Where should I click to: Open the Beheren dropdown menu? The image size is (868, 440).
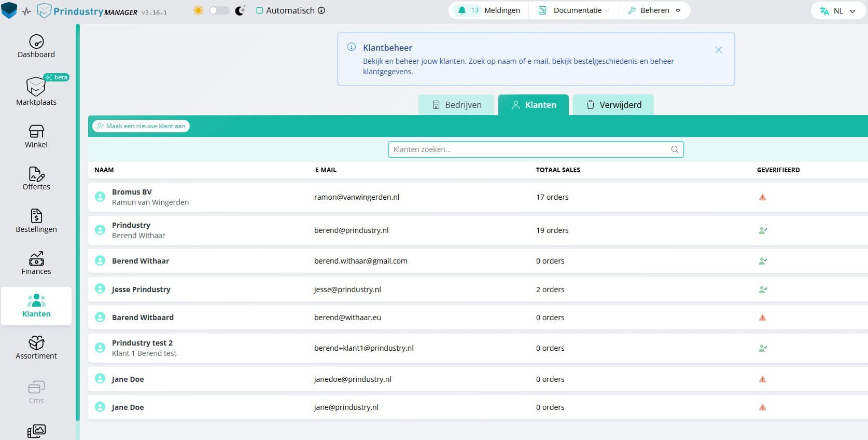[x=654, y=10]
